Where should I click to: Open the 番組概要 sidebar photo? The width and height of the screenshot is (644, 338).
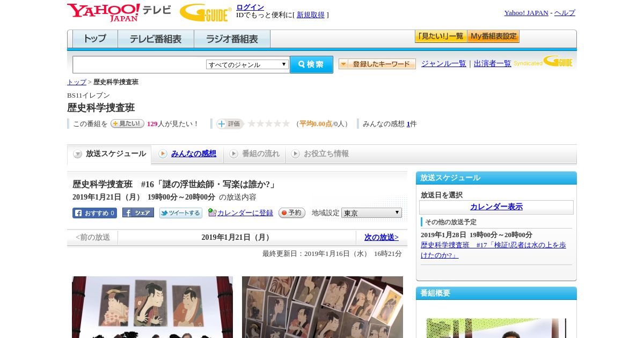click(x=496, y=328)
